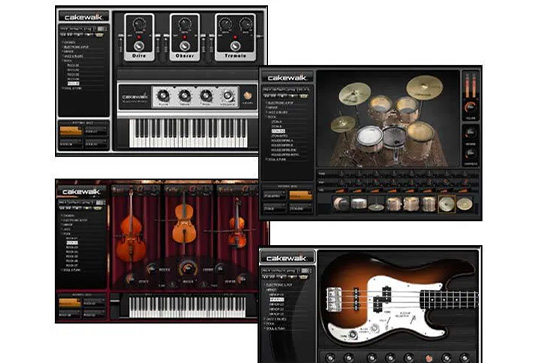Image resolution: width=535 pixels, height=363 pixels.
Task: Click the orange pattern pad in the electric piano window
Action: tap(71, 131)
